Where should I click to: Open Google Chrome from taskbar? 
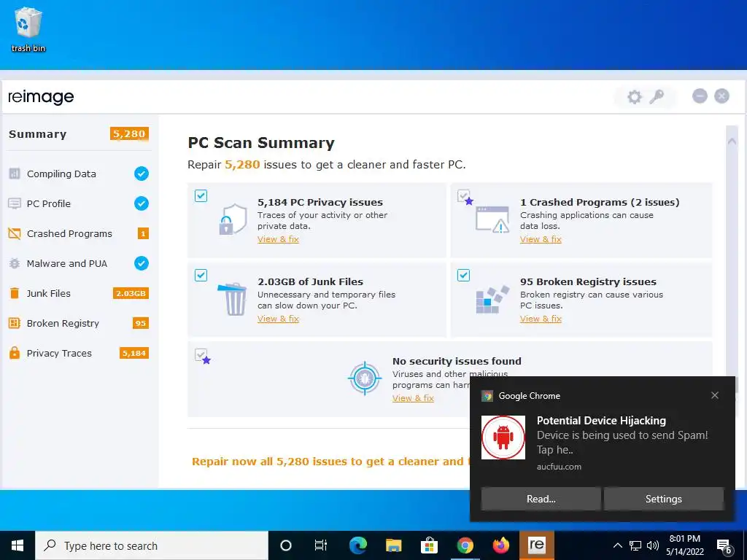click(x=465, y=545)
